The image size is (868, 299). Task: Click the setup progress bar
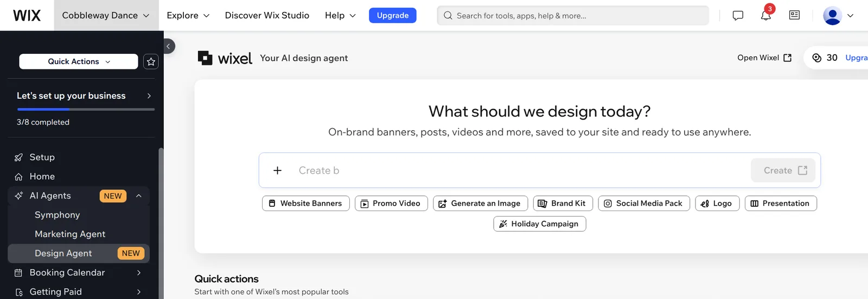[x=86, y=109]
